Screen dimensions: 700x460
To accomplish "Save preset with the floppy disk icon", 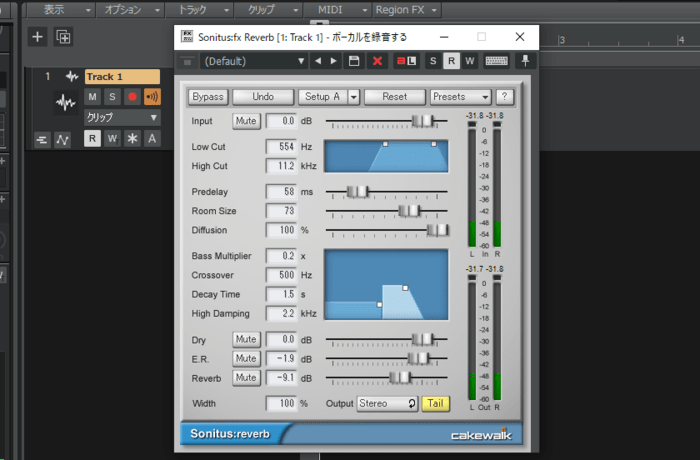I will tap(354, 61).
